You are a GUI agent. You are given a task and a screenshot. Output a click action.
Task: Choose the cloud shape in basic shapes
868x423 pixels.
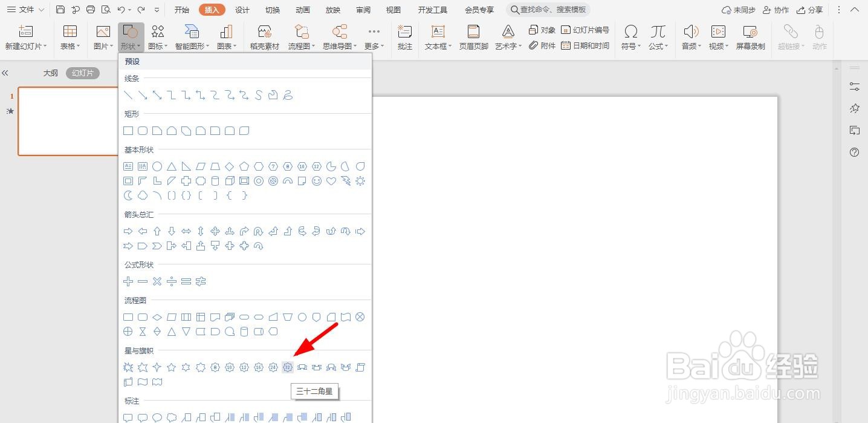pos(143,195)
